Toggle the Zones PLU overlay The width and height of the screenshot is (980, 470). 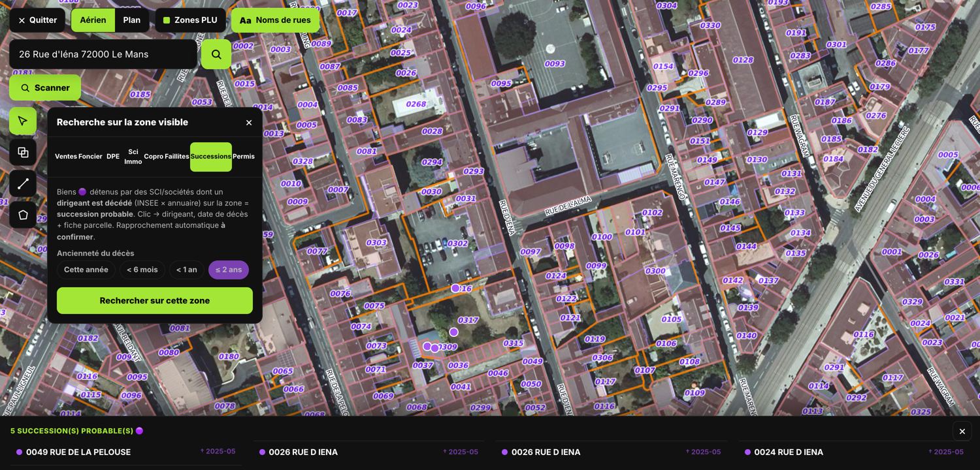[x=190, y=20]
